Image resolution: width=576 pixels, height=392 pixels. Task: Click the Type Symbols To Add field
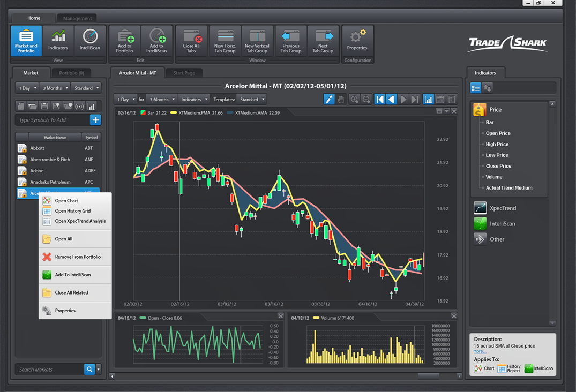tap(53, 120)
